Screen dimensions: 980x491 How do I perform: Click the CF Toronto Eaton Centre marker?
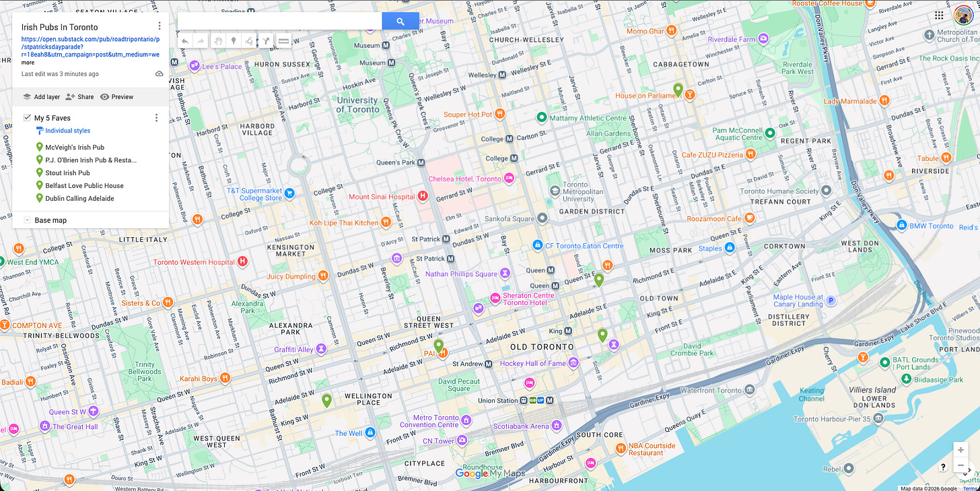tap(537, 246)
